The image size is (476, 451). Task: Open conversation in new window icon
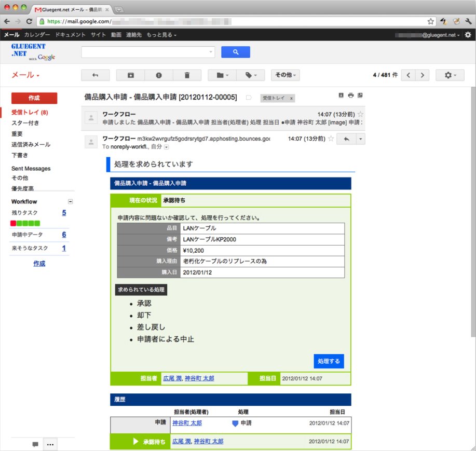[360, 95]
